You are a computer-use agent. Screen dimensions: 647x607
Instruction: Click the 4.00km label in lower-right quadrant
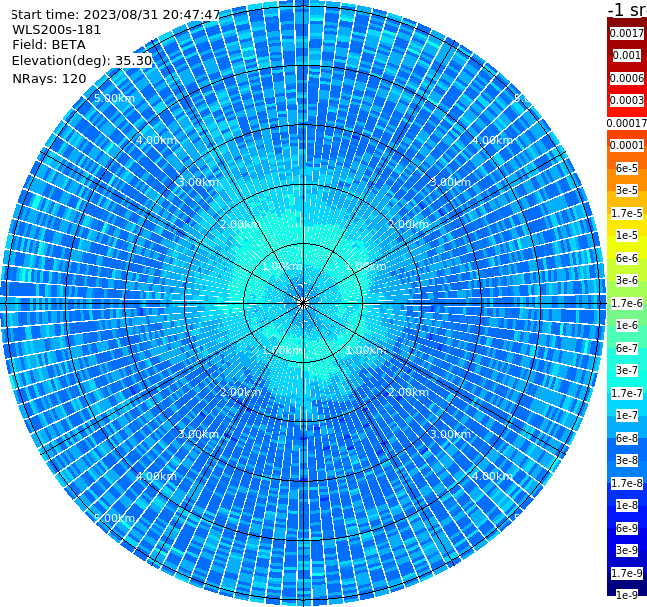pyautogui.click(x=492, y=476)
